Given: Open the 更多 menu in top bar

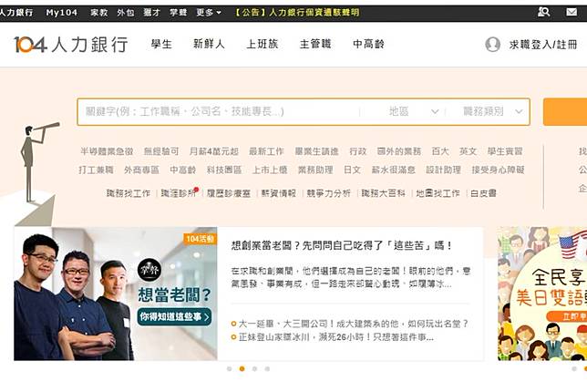Looking at the screenshot, I should click(209, 13).
